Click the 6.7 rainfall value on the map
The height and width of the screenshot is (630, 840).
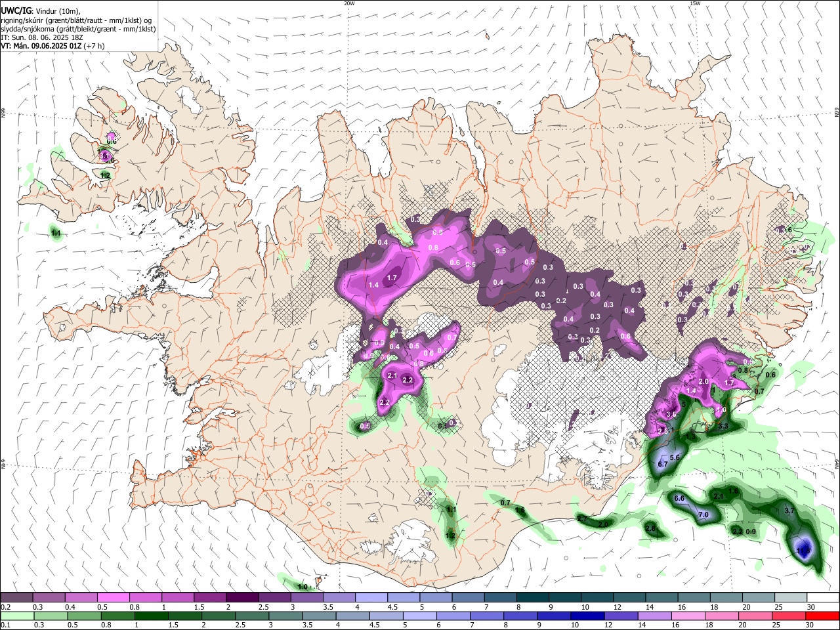(x=662, y=464)
